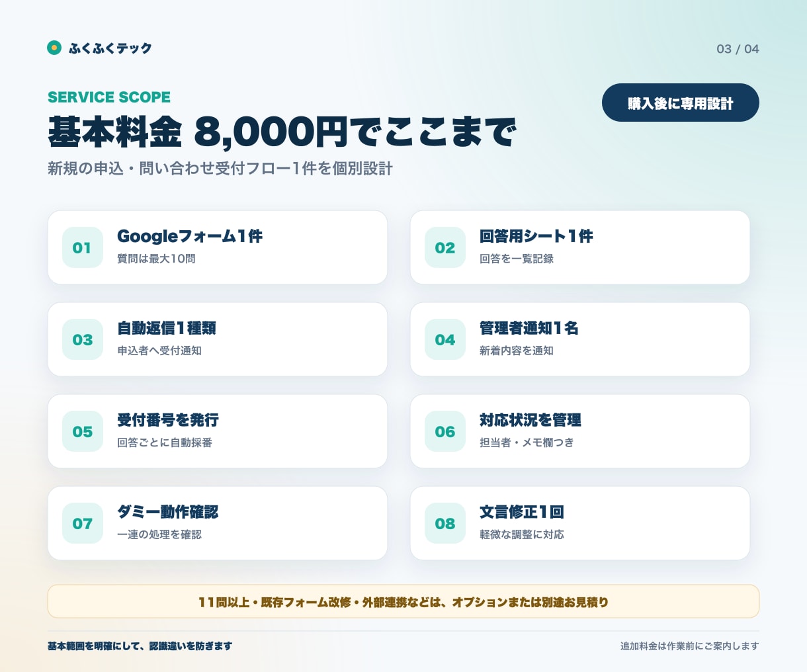The height and width of the screenshot is (672, 807).
Task: Click the 質問は最大10問 description
Action: click(156, 259)
